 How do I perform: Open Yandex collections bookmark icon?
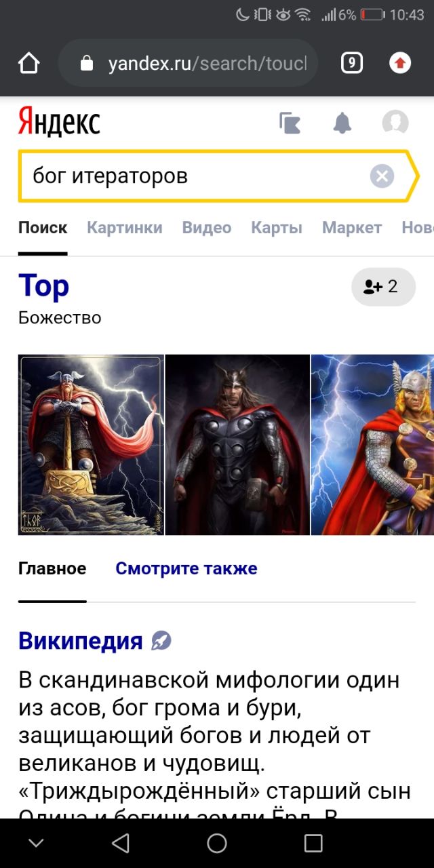click(x=290, y=123)
